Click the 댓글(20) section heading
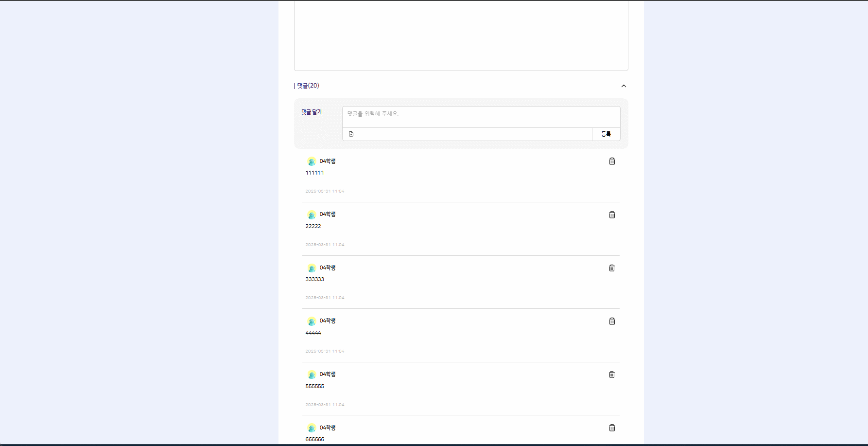Viewport: 868px width, 446px height. [x=308, y=86]
